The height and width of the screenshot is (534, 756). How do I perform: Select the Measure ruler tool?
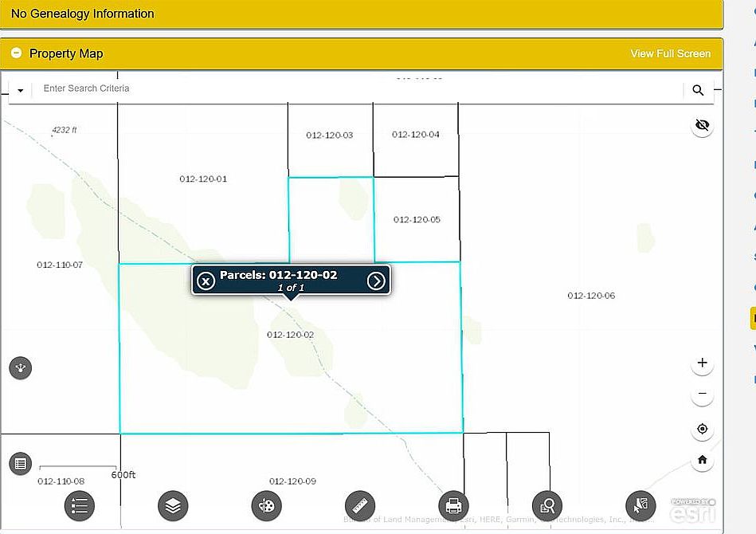(x=360, y=505)
